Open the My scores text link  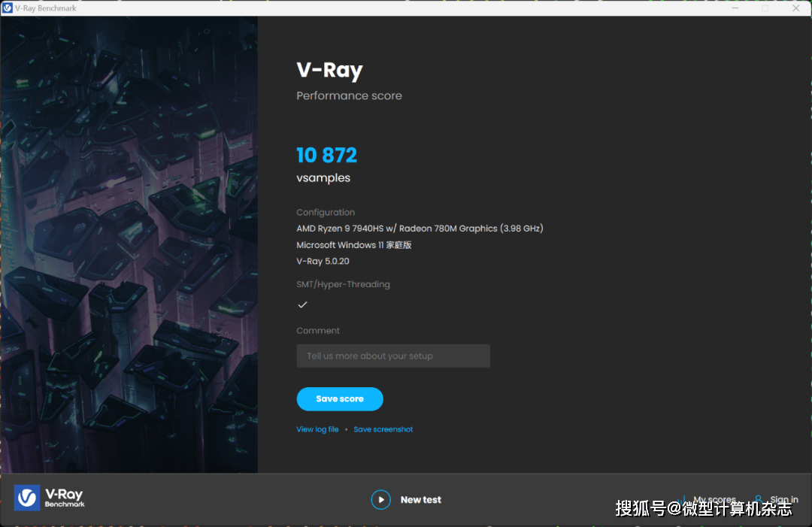pyautogui.click(x=714, y=500)
